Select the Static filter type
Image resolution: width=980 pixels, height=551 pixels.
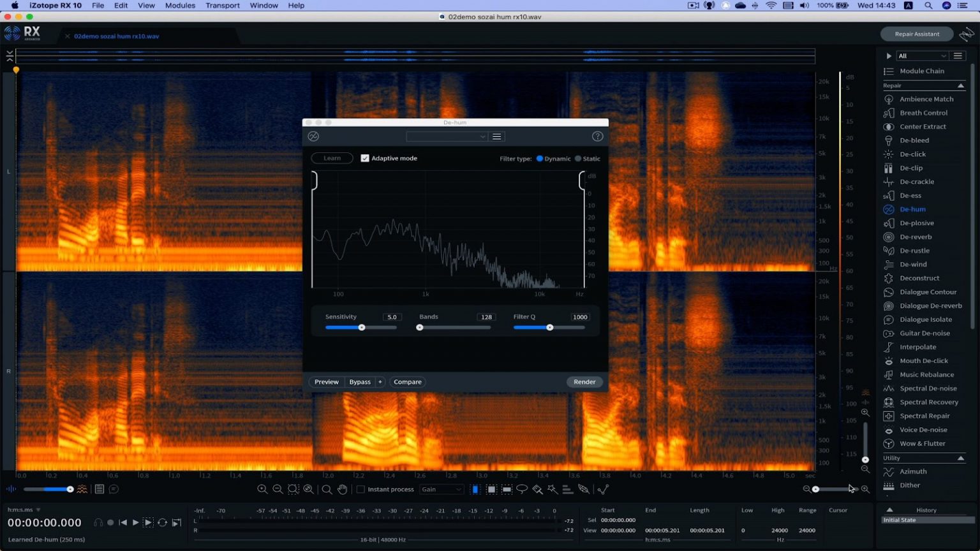click(577, 158)
